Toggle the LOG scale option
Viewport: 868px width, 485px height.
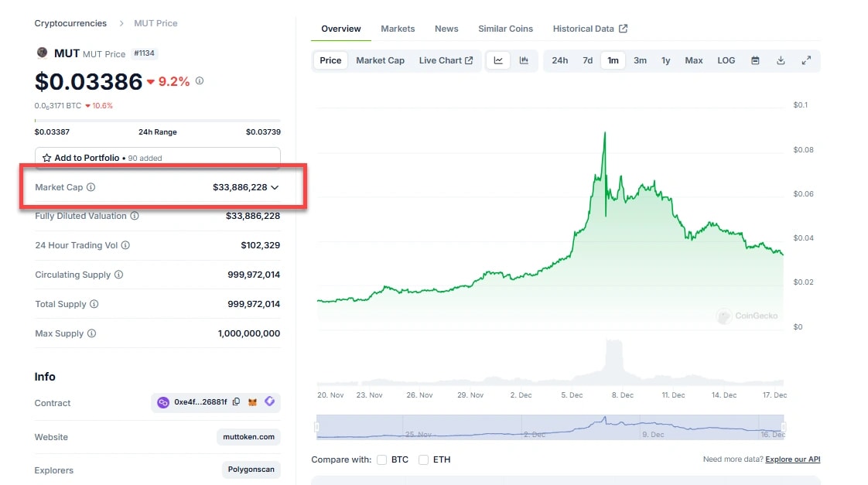[726, 60]
